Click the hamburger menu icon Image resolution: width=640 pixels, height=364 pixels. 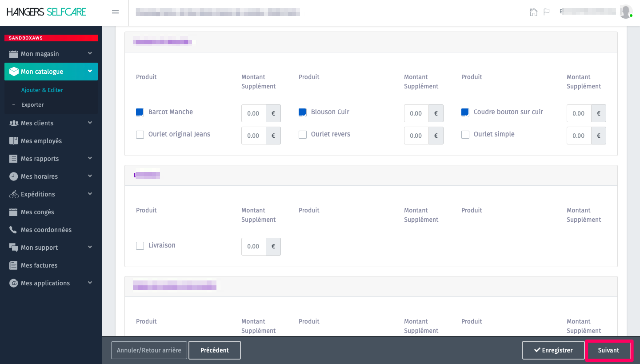tap(115, 12)
